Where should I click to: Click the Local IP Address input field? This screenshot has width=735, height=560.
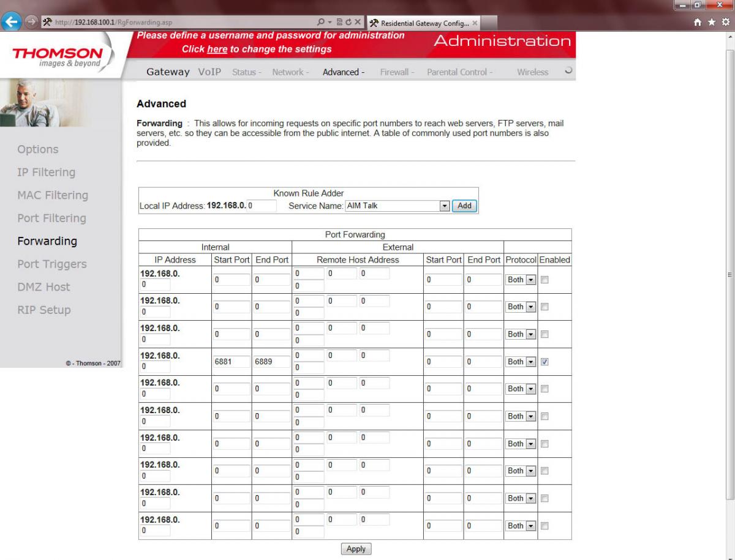point(262,206)
